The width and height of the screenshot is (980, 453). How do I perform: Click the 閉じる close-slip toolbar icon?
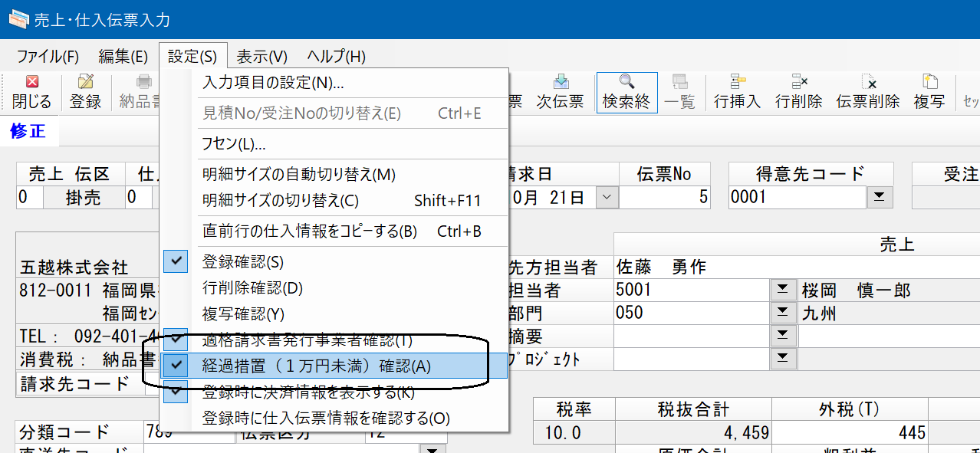click(x=31, y=92)
